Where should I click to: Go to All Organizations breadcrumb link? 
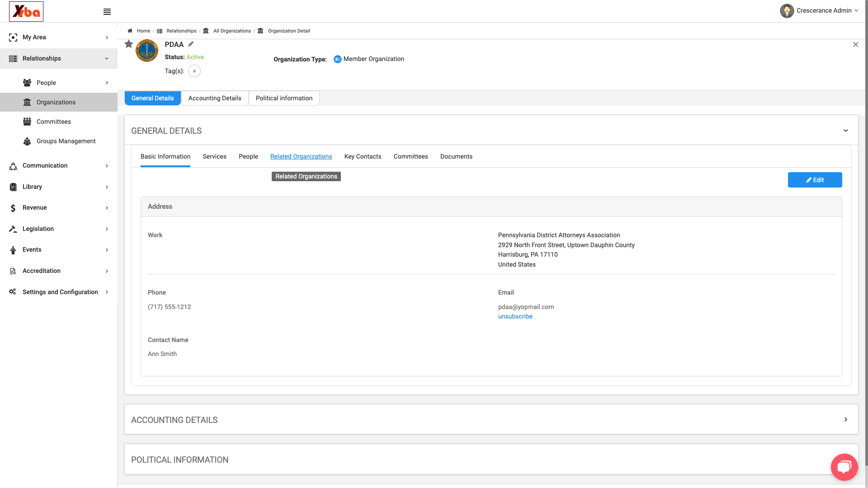[232, 31]
